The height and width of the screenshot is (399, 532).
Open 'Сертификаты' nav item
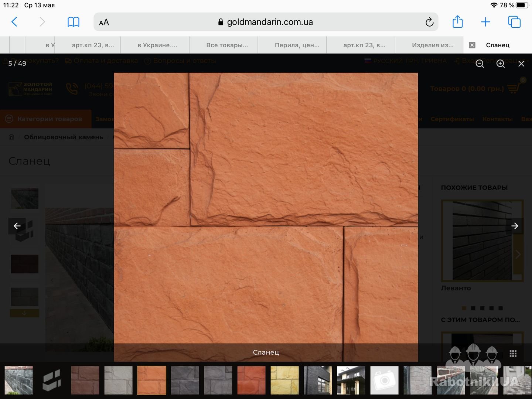coord(452,119)
